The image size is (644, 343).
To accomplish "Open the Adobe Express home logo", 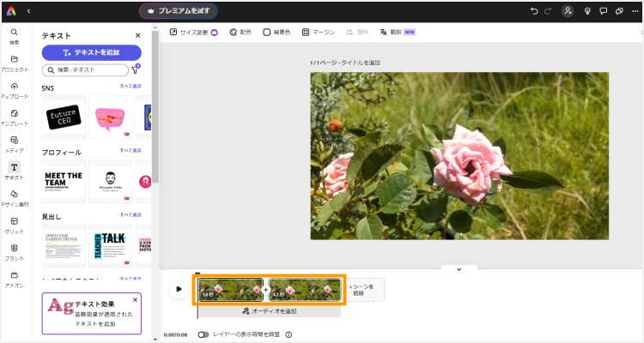I will point(11,11).
